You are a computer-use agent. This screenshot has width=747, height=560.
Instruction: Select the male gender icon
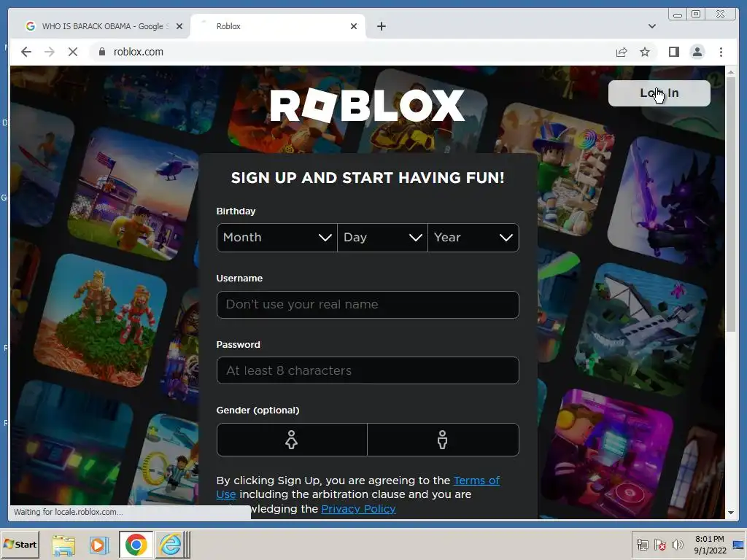tap(443, 440)
